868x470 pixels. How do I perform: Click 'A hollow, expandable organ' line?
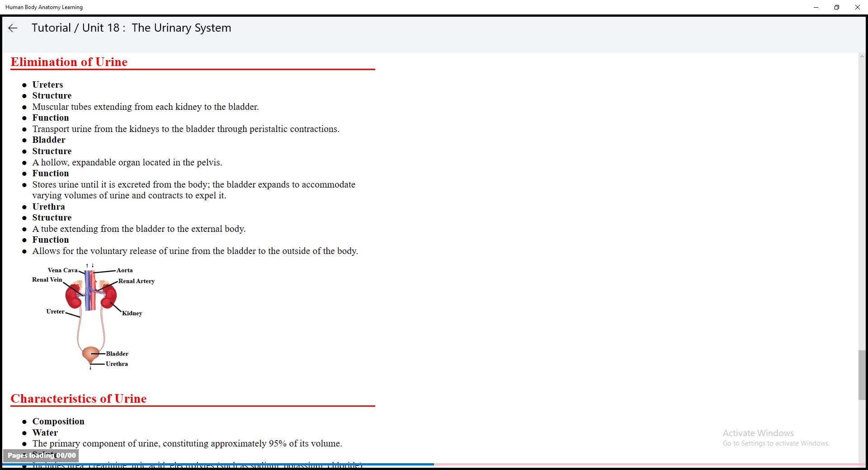(x=127, y=162)
